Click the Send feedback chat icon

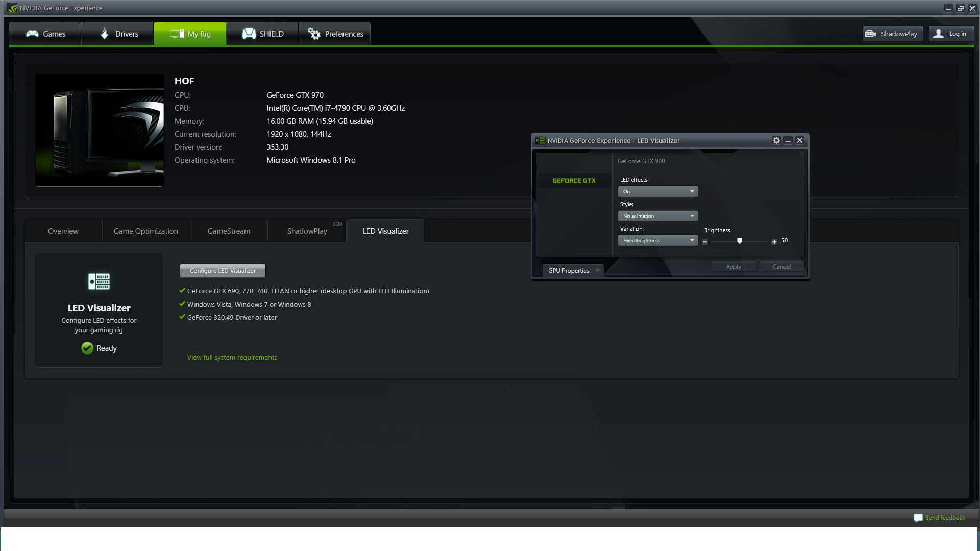[x=918, y=518]
